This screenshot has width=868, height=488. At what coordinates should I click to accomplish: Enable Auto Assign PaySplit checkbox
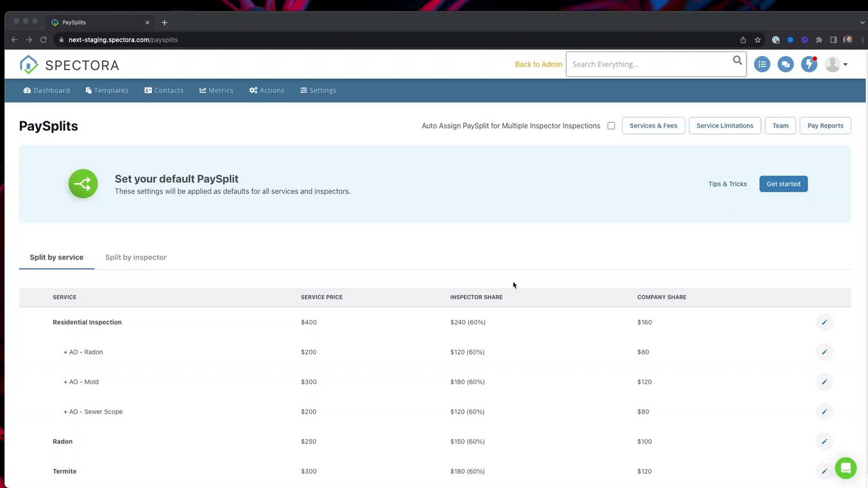coord(611,125)
